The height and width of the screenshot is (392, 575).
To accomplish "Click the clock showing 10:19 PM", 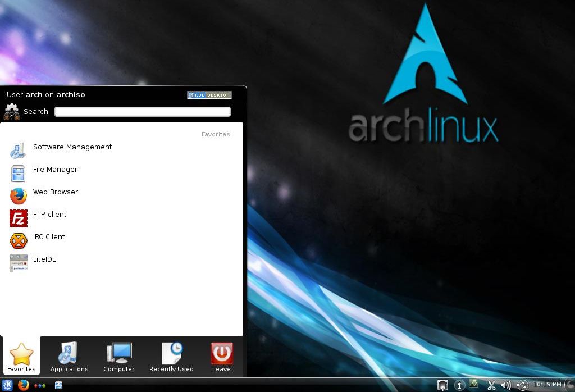I will coord(546,385).
